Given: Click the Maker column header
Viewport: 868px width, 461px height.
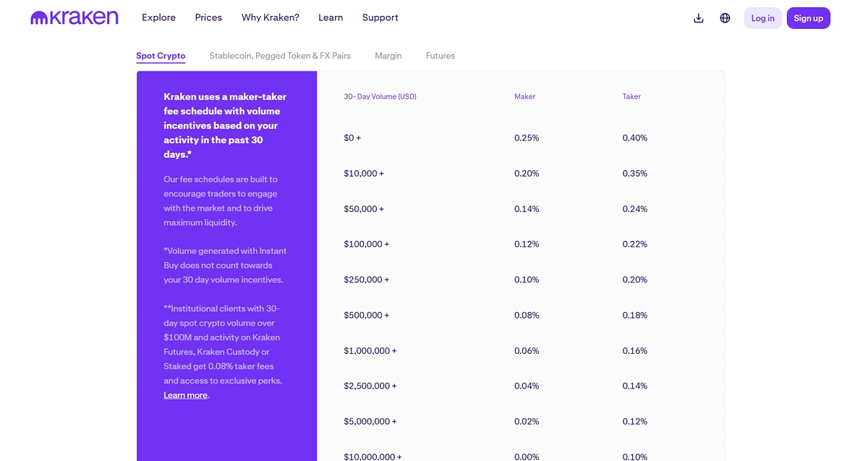Looking at the screenshot, I should pyautogui.click(x=524, y=96).
